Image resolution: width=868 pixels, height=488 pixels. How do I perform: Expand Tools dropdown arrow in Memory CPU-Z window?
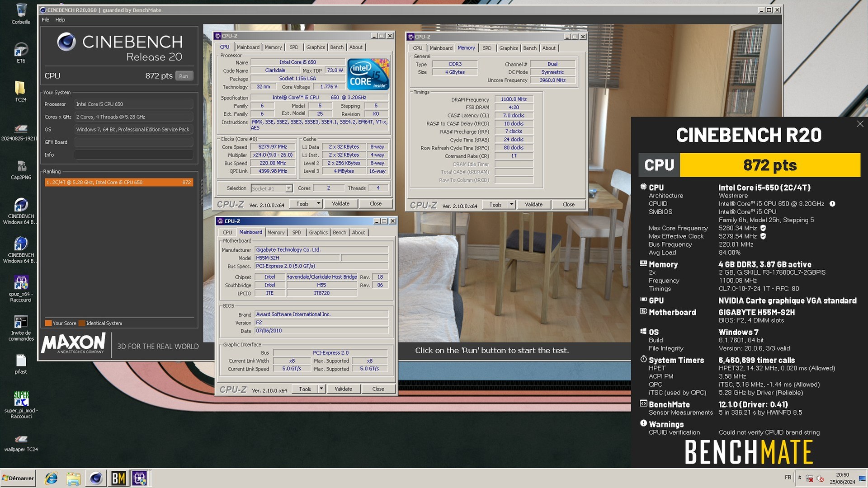pyautogui.click(x=512, y=205)
